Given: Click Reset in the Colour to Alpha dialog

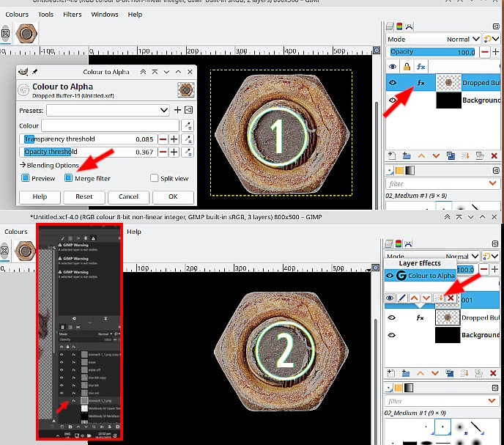Looking at the screenshot, I should [84, 196].
